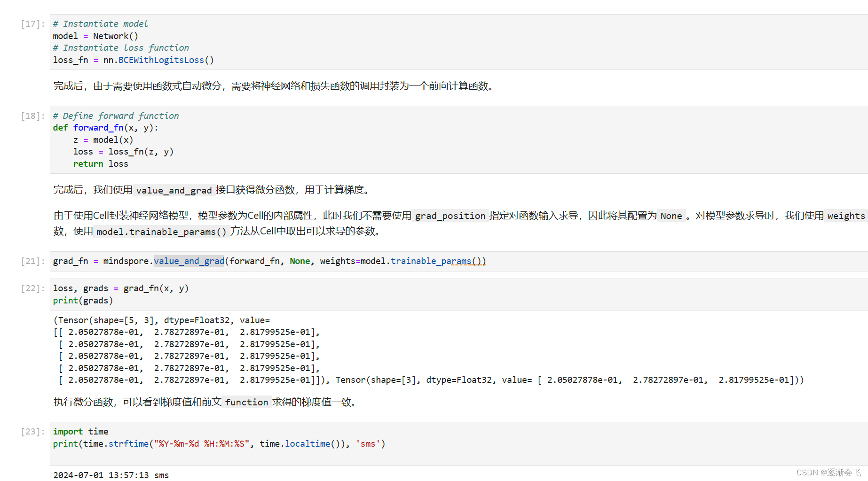Click the 'Tensor(shape=[3]' output text
868x481 pixels.
376,380
